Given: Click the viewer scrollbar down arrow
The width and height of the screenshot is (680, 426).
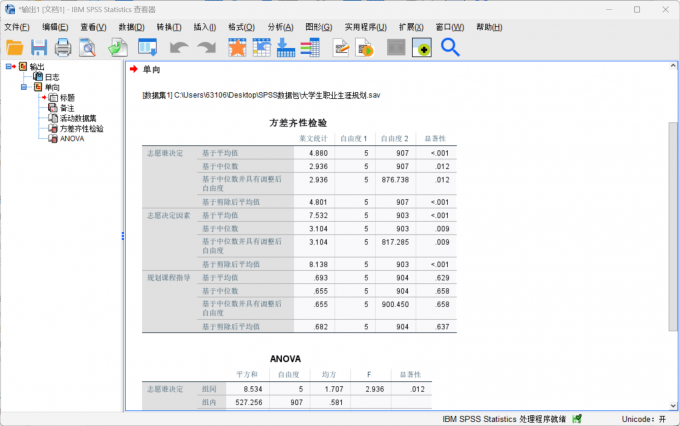Looking at the screenshot, I should click(673, 406).
